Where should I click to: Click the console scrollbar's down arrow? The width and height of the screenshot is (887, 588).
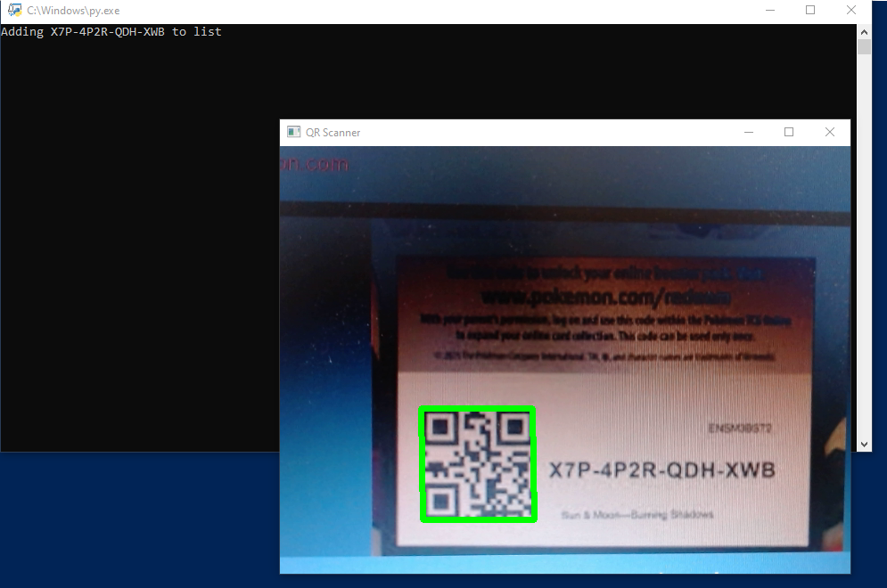[863, 444]
